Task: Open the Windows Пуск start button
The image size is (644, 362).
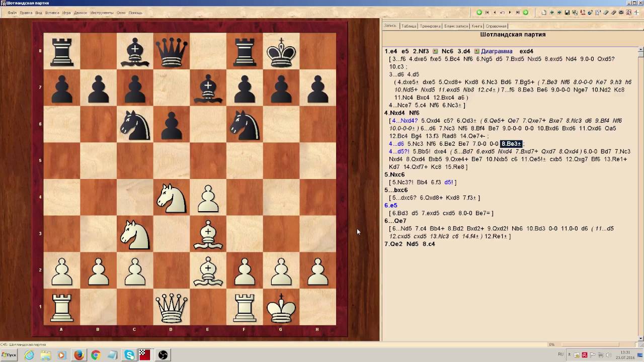Action: click(x=9, y=354)
